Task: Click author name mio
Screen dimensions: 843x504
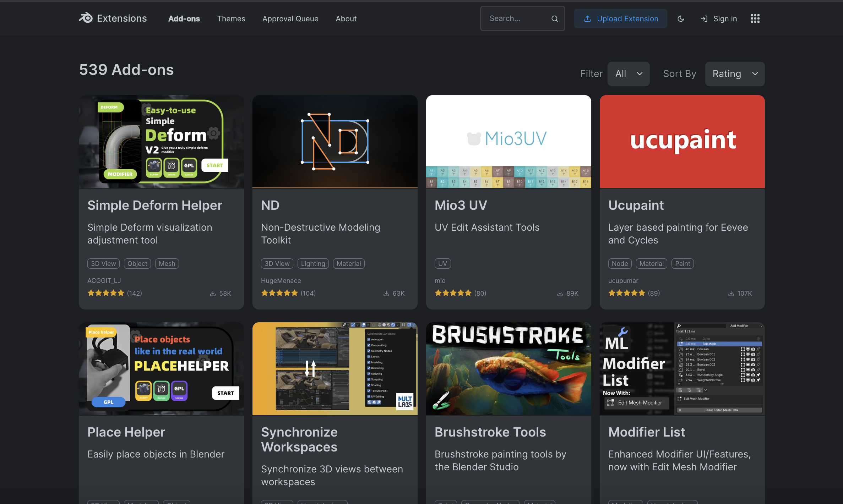Action: (440, 281)
